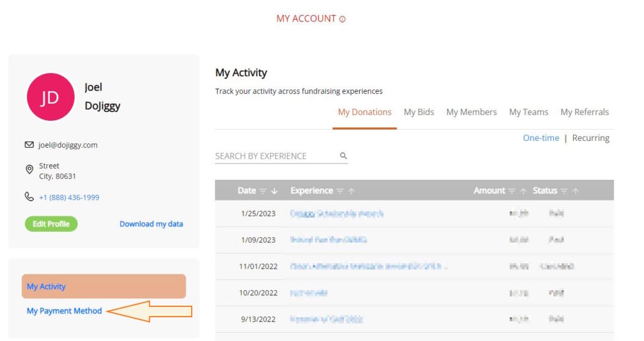644x341 pixels.
Task: Click the date 1/09/2023
Action: (258, 240)
